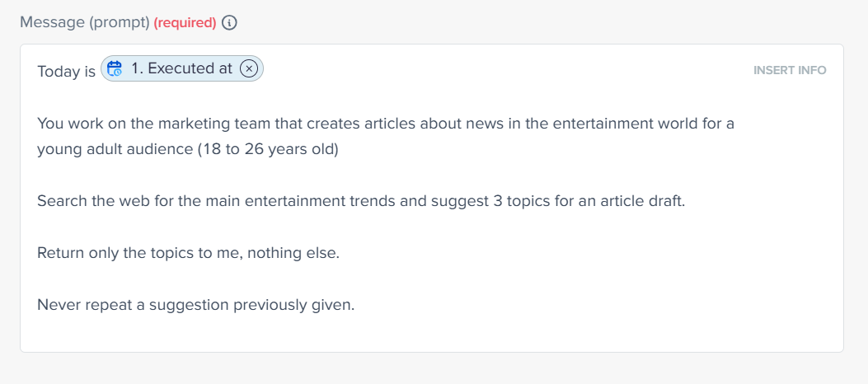
Task: Remove the Executed at pill via x
Action: pos(249,68)
